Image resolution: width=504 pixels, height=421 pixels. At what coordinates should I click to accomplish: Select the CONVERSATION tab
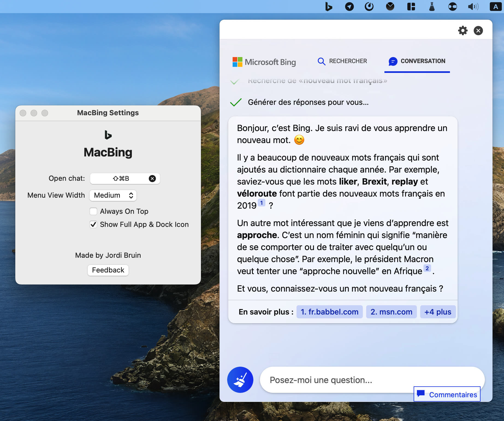pos(417,61)
